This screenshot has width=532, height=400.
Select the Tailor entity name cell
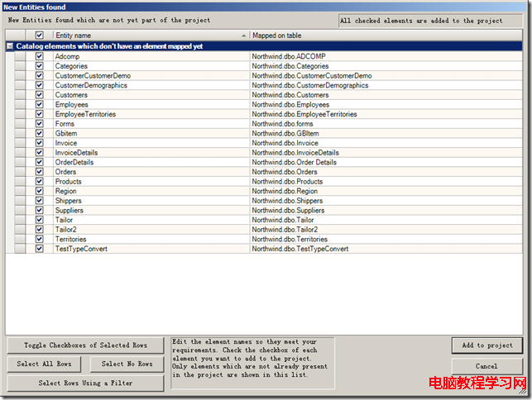pyautogui.click(x=151, y=220)
